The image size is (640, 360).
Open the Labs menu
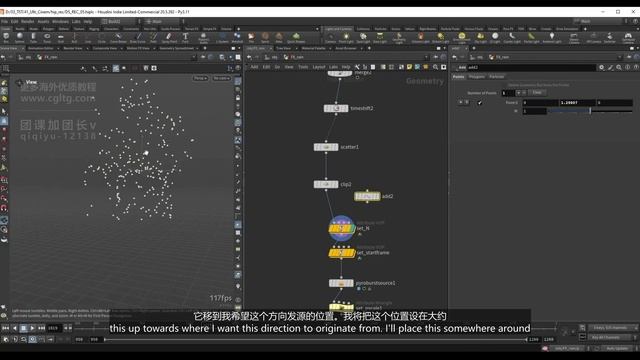(76, 21)
